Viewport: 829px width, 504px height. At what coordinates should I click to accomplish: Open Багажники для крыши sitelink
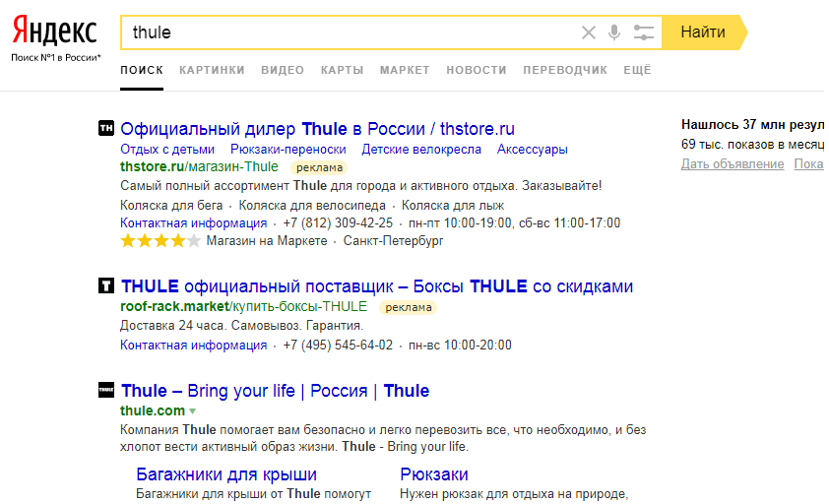[x=226, y=473]
